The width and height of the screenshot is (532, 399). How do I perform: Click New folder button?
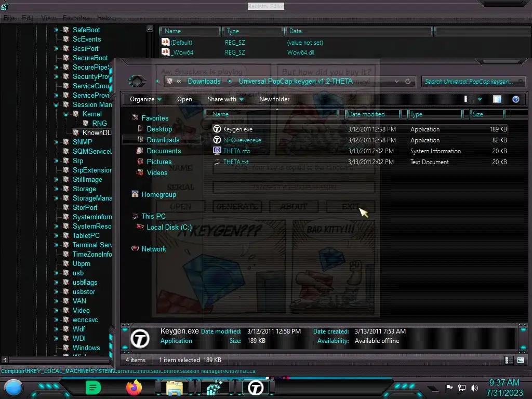[x=274, y=99]
